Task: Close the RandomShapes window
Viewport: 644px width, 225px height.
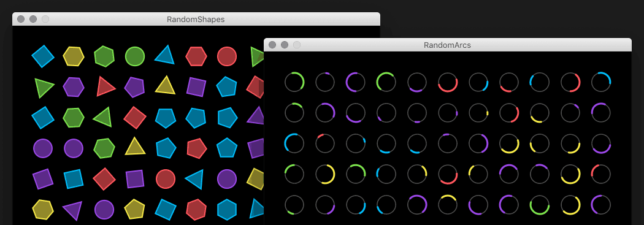Action: pos(21,19)
